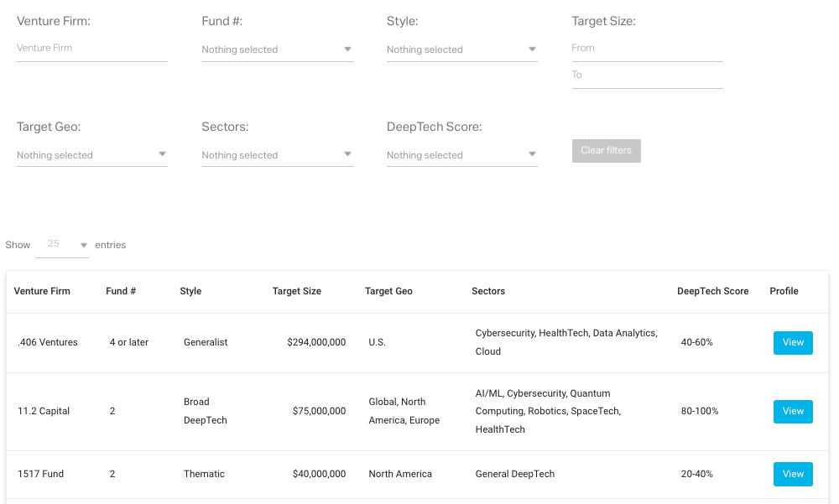Open the Style filter dropdown
Viewport: 839px width, 504px height.
pos(461,49)
